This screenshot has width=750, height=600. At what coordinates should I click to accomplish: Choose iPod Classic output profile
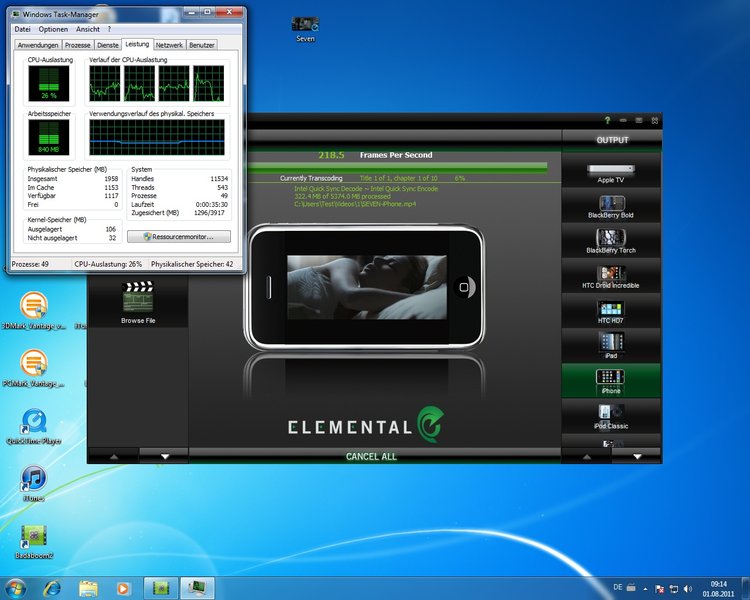pyautogui.click(x=611, y=417)
